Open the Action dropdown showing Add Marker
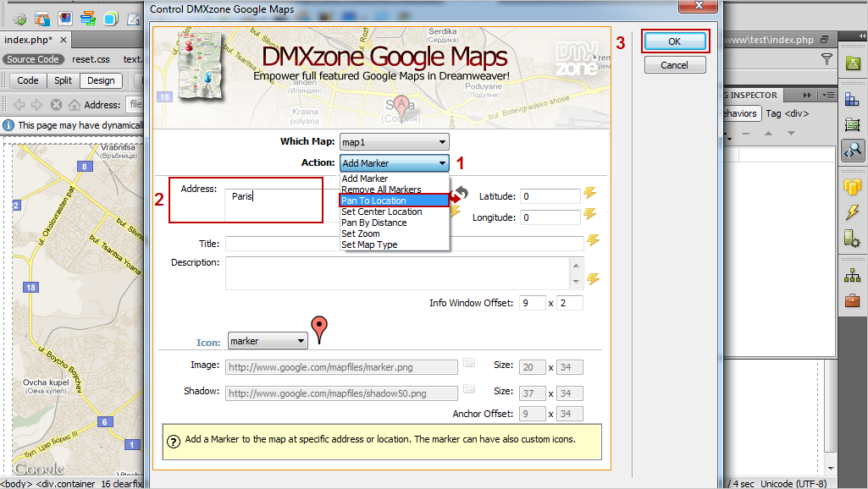Screen dimensions: 868x489 click(x=394, y=163)
